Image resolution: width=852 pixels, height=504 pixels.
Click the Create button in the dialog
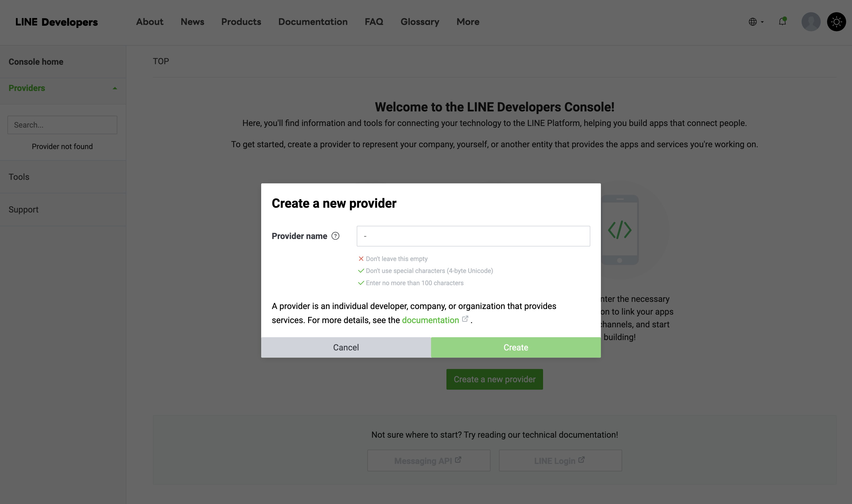click(x=516, y=347)
